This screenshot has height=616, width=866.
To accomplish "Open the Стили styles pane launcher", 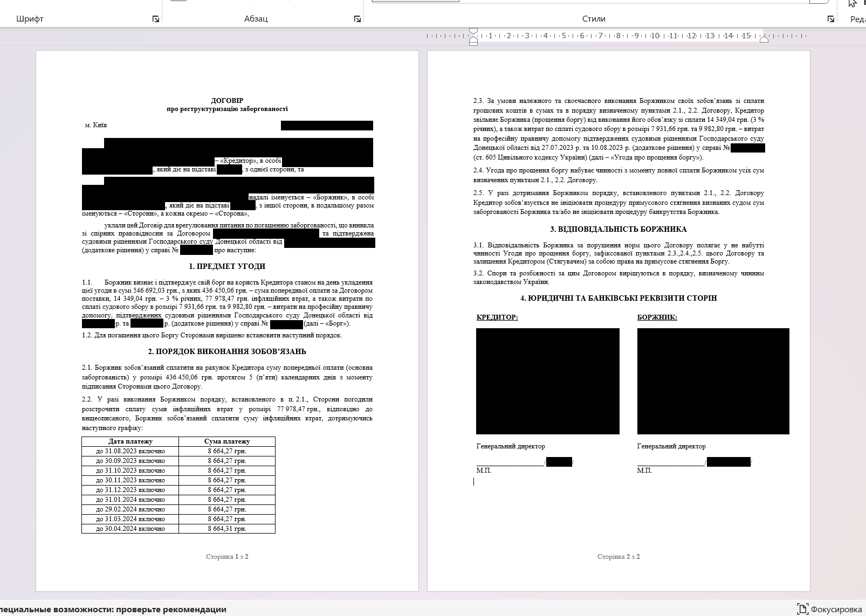I will [831, 19].
